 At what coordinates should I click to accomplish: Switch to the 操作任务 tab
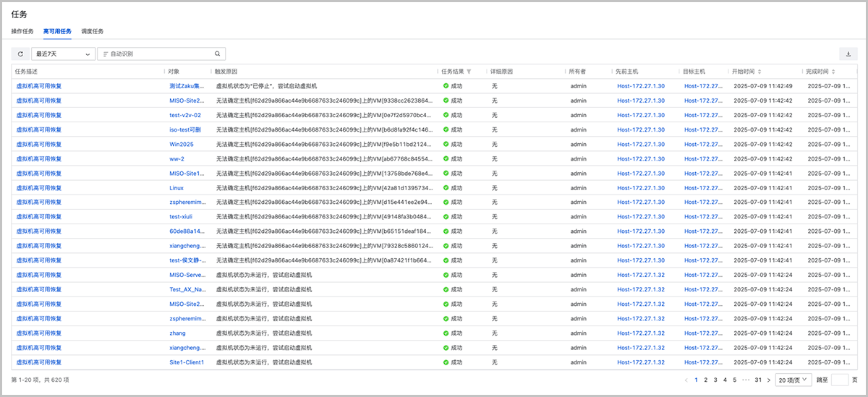pyautogui.click(x=22, y=32)
